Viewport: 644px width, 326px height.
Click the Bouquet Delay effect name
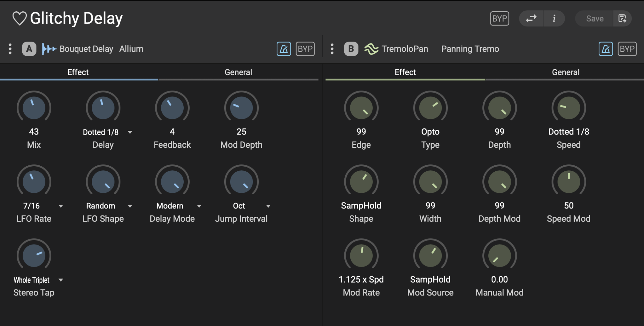tap(86, 49)
